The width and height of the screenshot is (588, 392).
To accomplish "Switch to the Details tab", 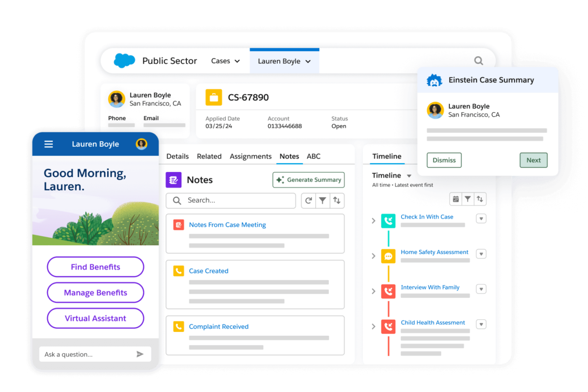I will tap(178, 156).
